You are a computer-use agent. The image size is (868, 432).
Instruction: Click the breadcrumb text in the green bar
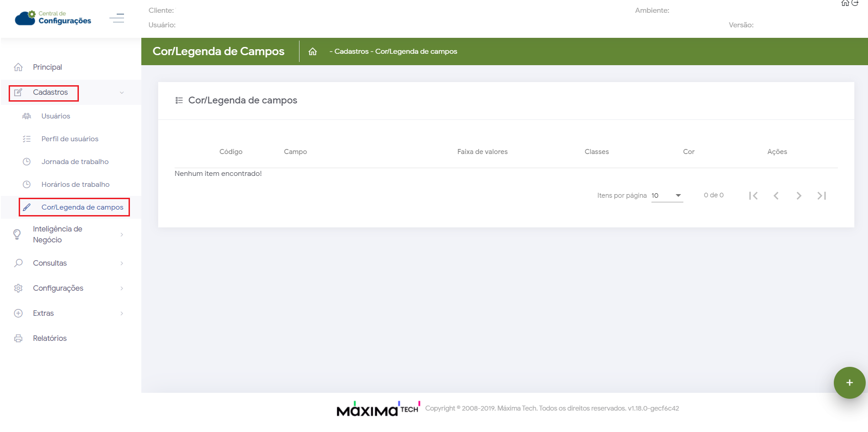[x=393, y=51]
